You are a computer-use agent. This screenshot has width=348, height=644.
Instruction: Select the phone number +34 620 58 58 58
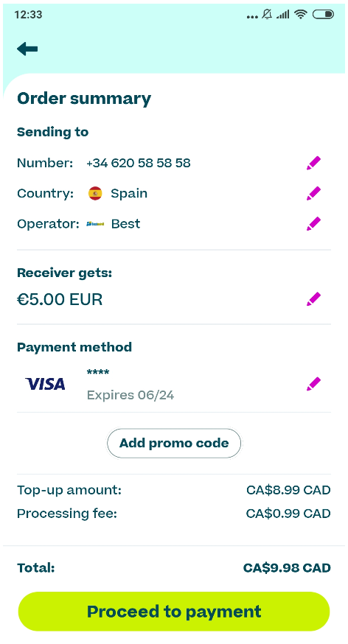pyautogui.click(x=139, y=163)
